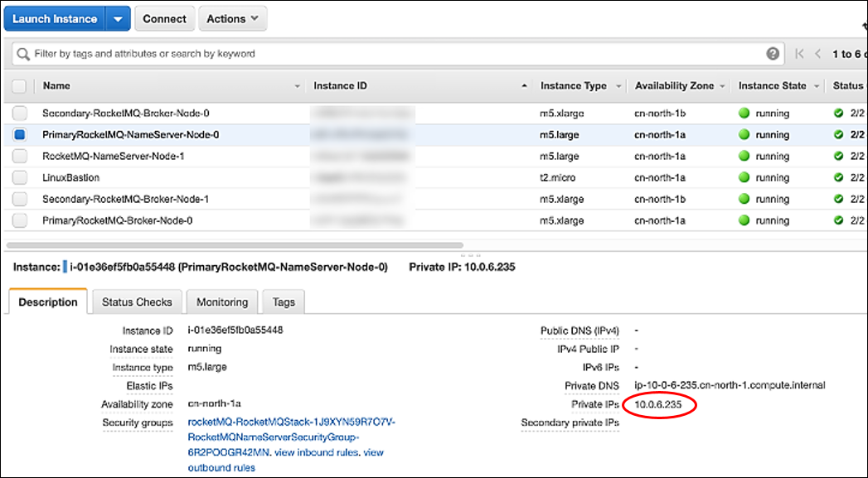Select the Secondary-RocketMQ-Broker-Node-0 checkbox
Screen dimensions: 868x478
[19, 113]
